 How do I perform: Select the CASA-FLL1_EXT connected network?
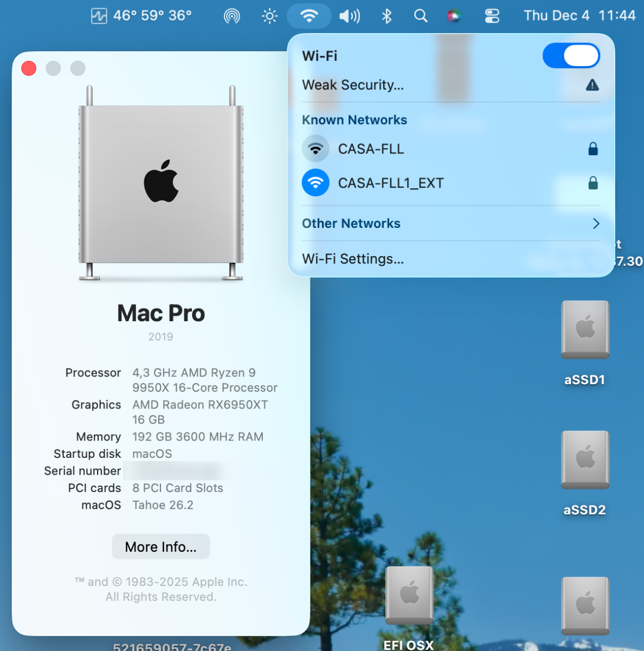coord(451,183)
